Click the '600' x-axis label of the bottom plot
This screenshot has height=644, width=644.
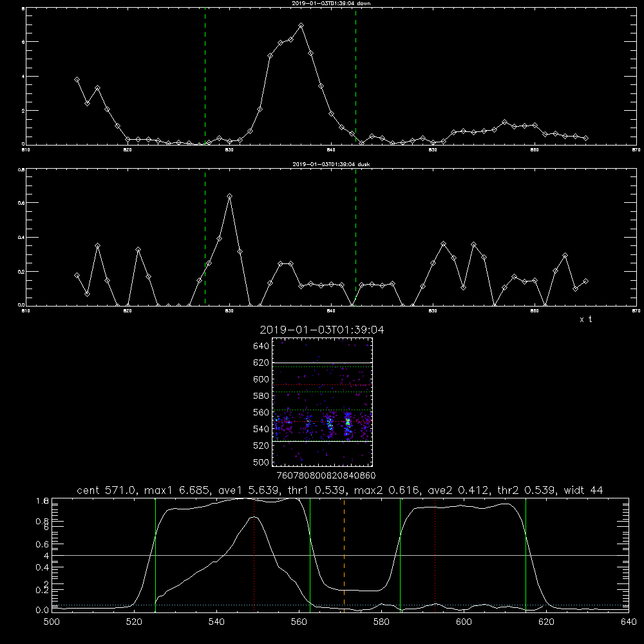click(464, 622)
